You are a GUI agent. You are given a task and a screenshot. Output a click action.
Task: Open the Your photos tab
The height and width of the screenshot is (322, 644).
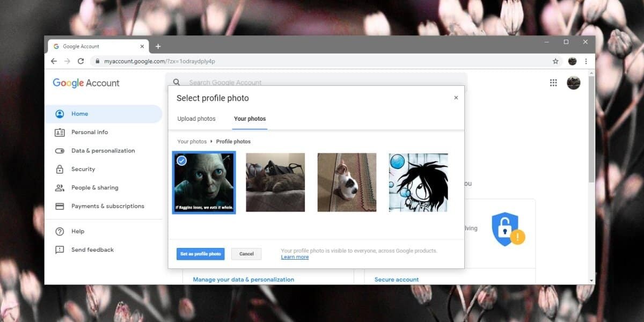point(250,119)
